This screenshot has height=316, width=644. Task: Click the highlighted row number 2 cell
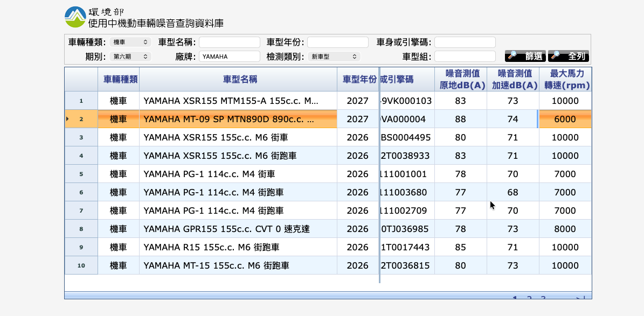(81, 119)
